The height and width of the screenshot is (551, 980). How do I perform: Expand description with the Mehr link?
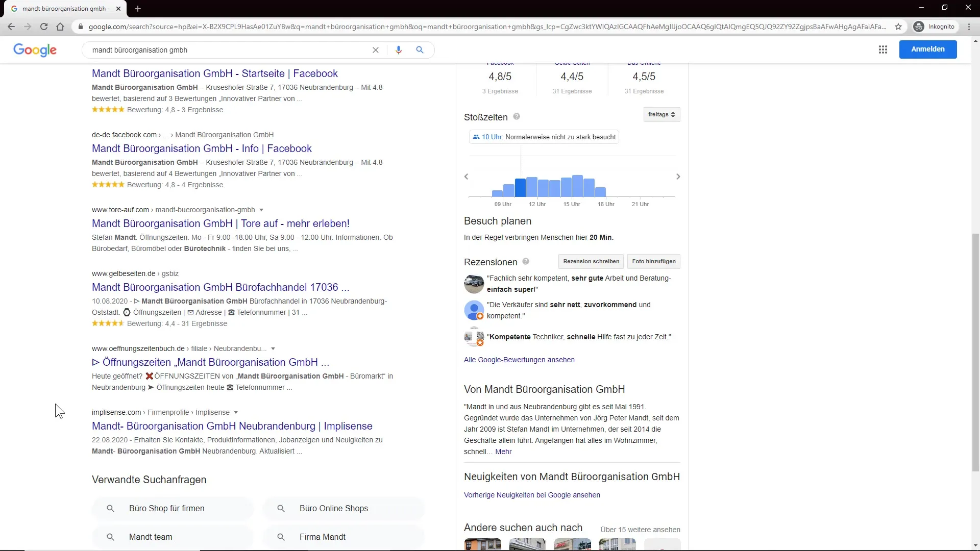pyautogui.click(x=503, y=452)
